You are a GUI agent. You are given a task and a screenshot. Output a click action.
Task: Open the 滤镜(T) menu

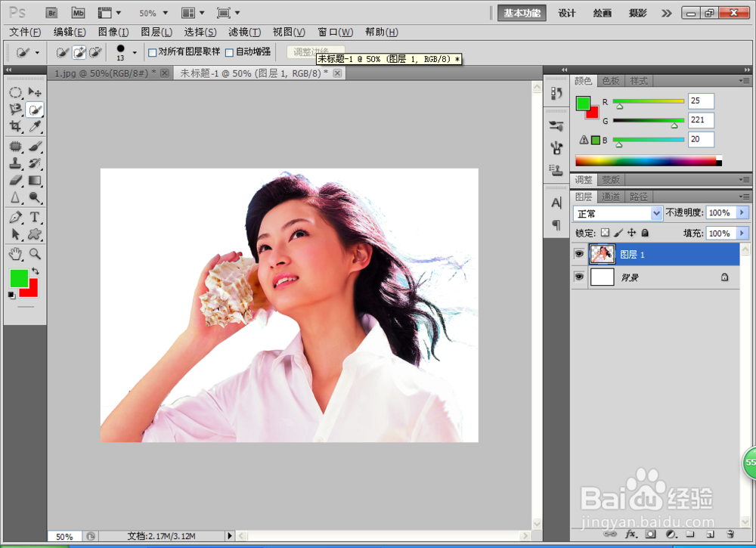tap(244, 33)
